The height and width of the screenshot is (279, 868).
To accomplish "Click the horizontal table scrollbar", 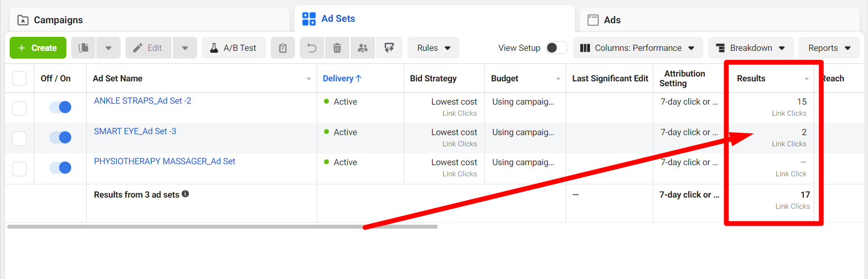I will (x=222, y=227).
